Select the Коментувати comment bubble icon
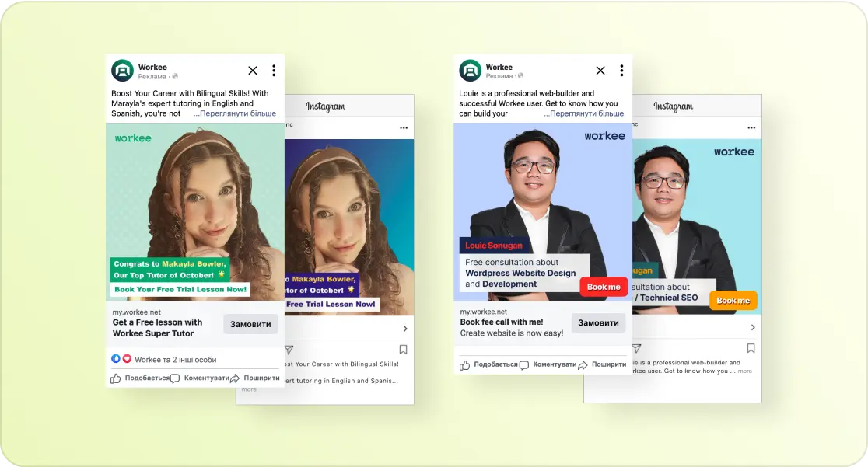The image size is (868, 467). [x=174, y=377]
